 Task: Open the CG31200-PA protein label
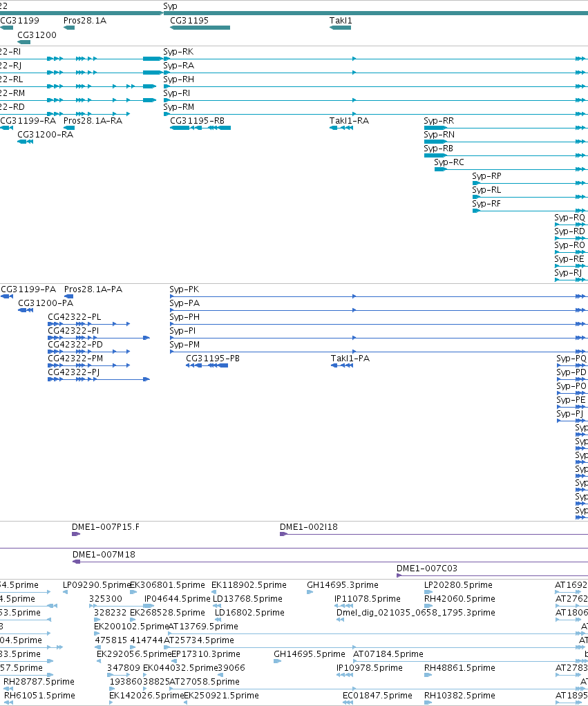click(46, 303)
